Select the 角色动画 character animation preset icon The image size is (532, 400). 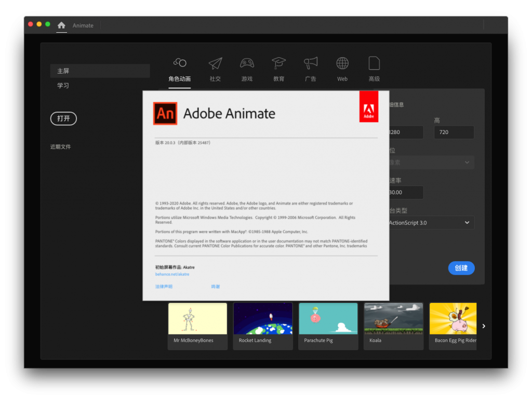179,63
